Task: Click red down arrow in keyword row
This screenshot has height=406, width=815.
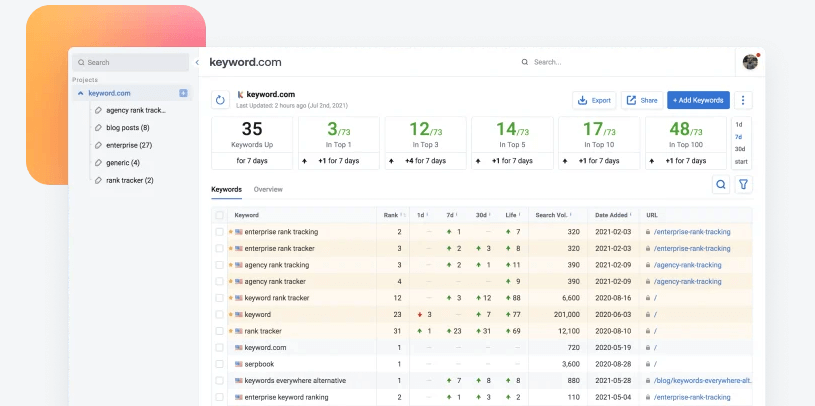Action: (x=419, y=315)
